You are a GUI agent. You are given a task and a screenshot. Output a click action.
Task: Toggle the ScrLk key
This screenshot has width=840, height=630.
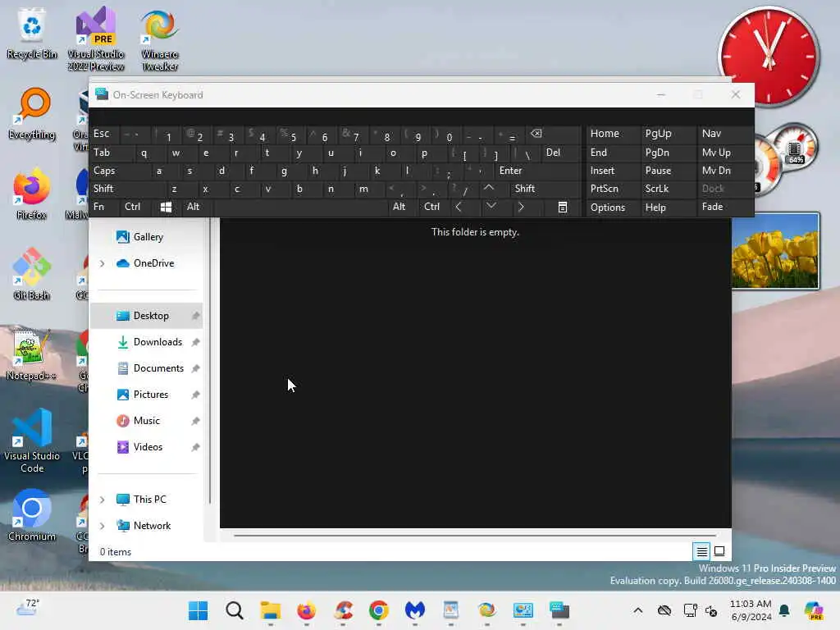(667, 189)
